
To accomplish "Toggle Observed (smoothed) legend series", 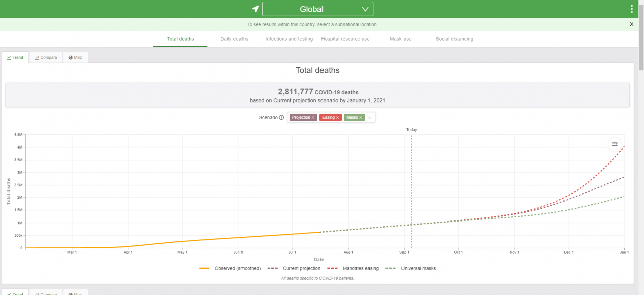I will coord(230,268).
